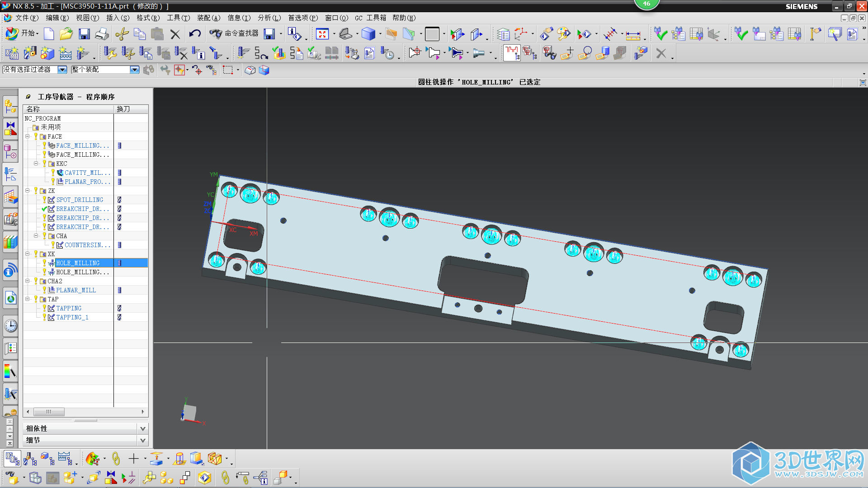Undo the last action

(195, 34)
